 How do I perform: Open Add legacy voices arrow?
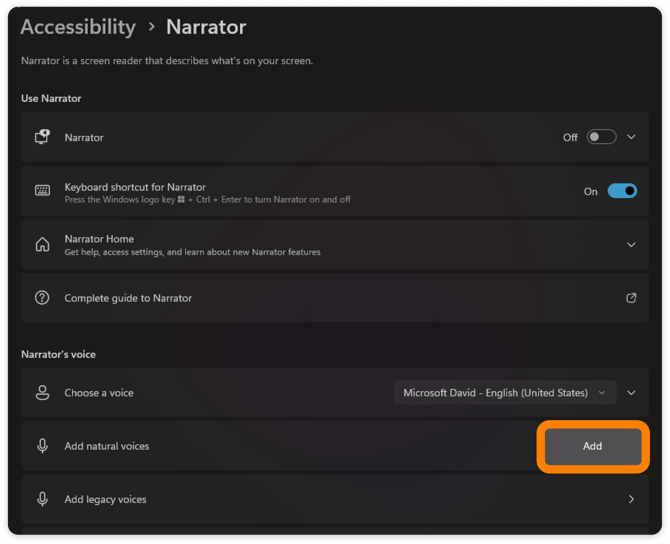[x=631, y=499]
